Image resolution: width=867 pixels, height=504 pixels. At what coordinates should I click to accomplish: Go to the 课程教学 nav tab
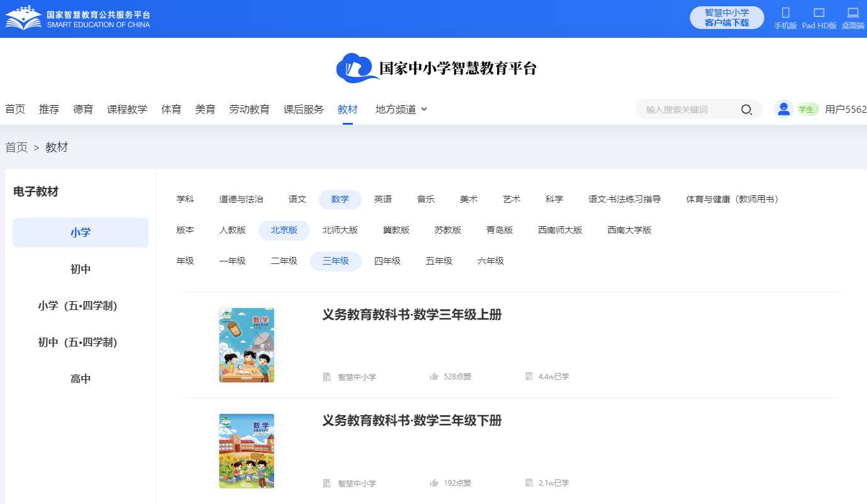click(x=127, y=109)
